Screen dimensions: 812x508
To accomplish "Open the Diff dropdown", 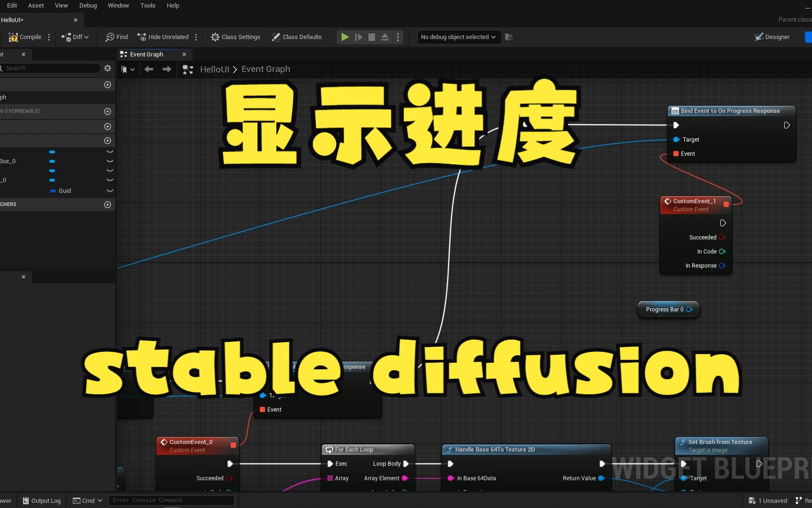I will click(x=75, y=37).
